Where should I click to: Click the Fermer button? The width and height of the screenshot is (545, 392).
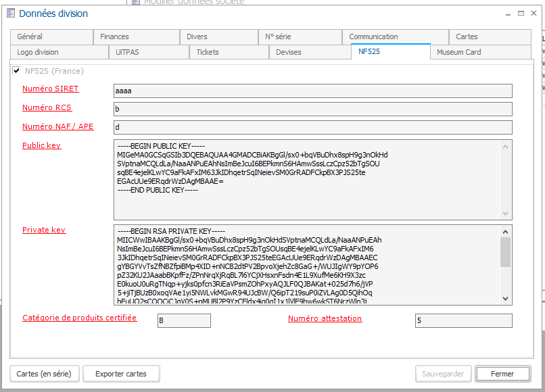(x=502, y=374)
